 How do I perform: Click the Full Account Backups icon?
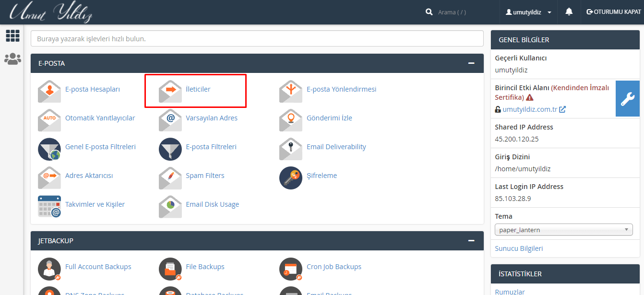click(49, 269)
